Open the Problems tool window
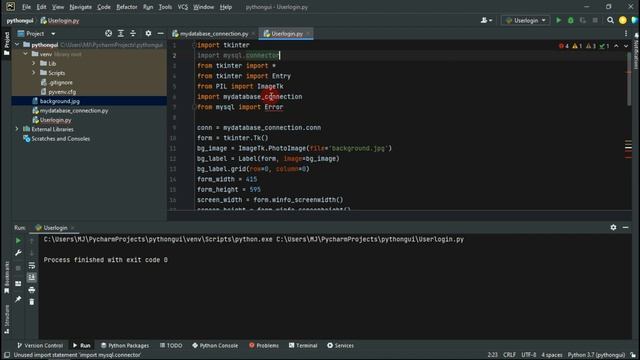Image resolution: width=640 pixels, height=360 pixels. [x=264, y=345]
